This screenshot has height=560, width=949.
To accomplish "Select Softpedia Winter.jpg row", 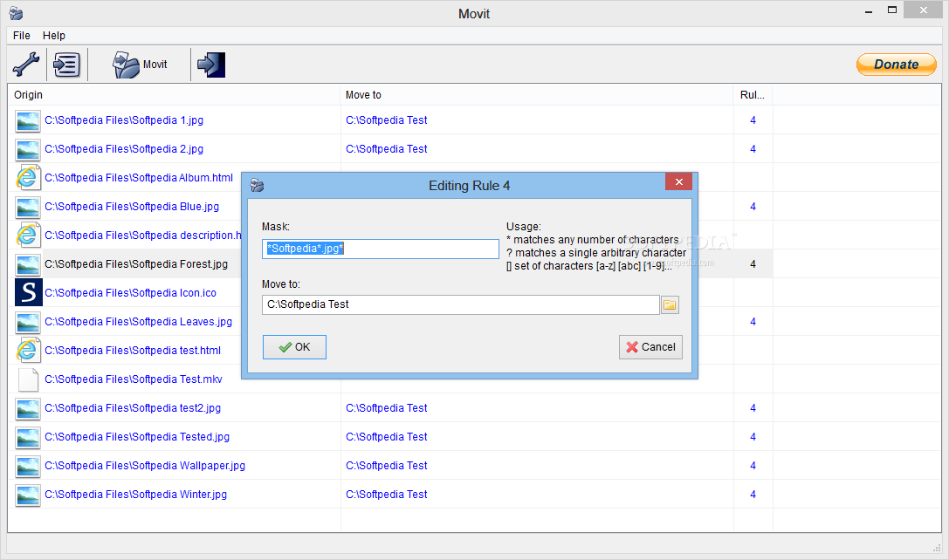I will (x=390, y=494).
